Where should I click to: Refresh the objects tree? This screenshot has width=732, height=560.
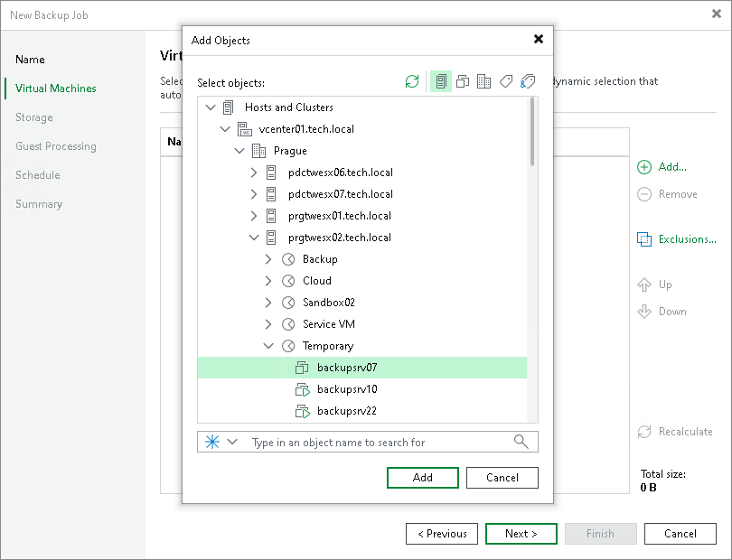(412, 81)
